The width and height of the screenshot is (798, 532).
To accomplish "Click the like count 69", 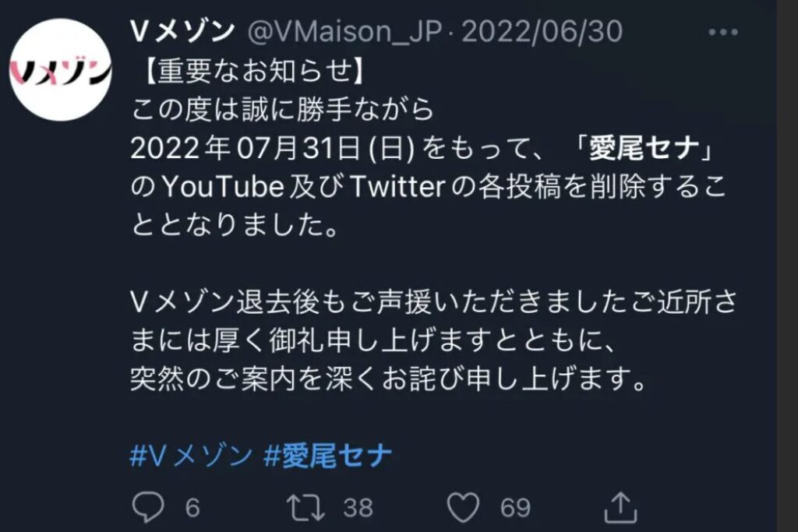I will (x=515, y=508).
